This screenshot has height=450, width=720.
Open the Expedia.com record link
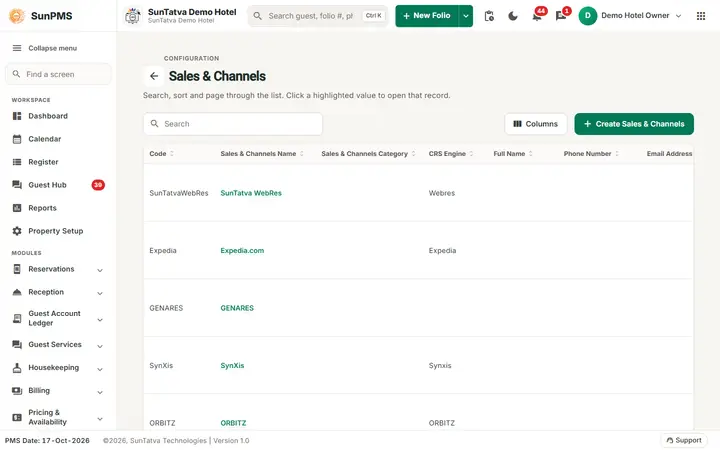[242, 251]
